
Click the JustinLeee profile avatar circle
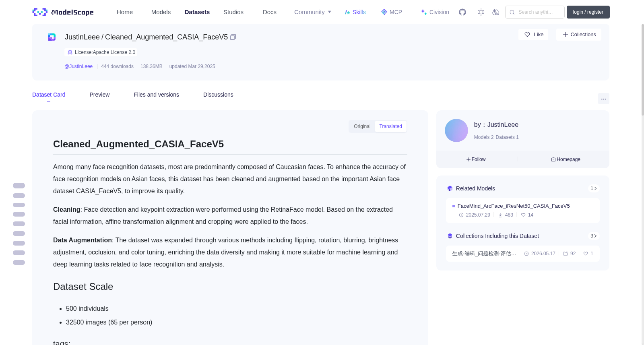(456, 130)
